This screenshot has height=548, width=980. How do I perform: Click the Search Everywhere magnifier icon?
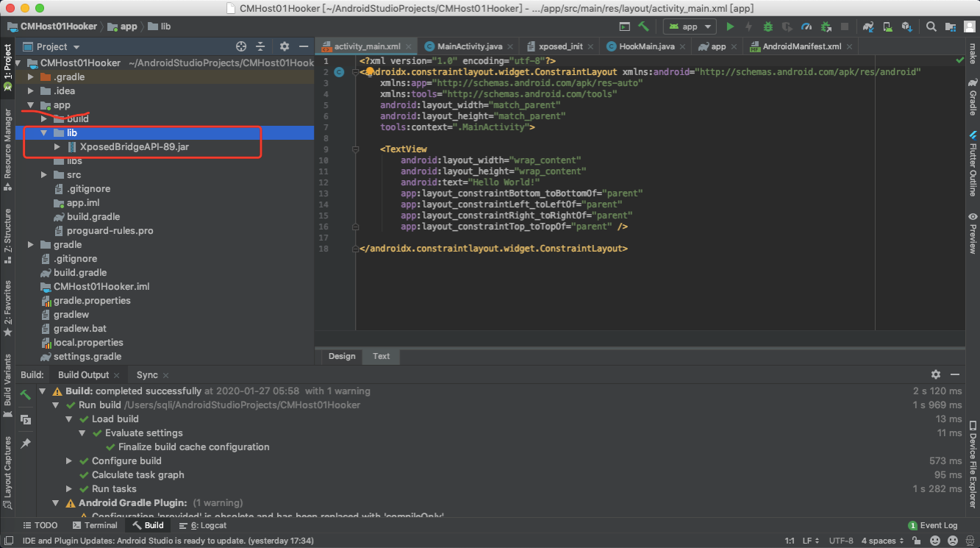pos(931,26)
